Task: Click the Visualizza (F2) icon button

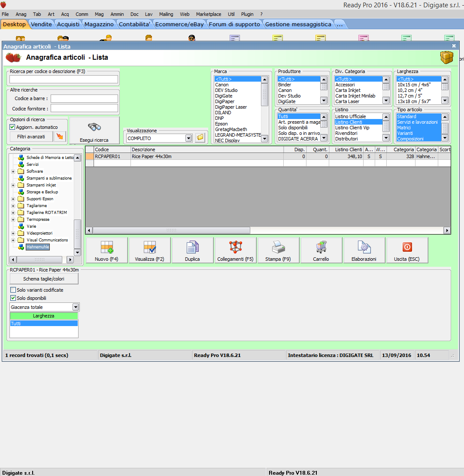Action: (149, 250)
